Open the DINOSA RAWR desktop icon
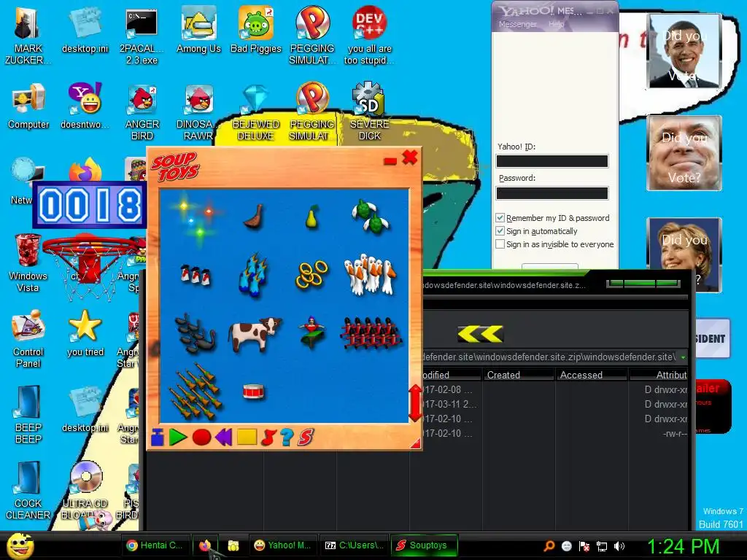 pos(198,112)
